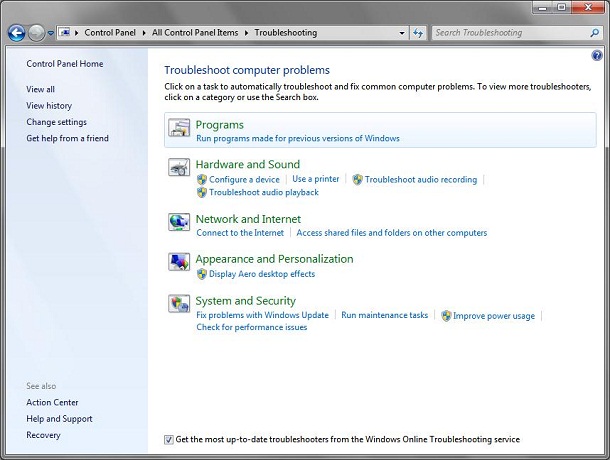
Task: Open Action Center under See also
Action: (52, 402)
